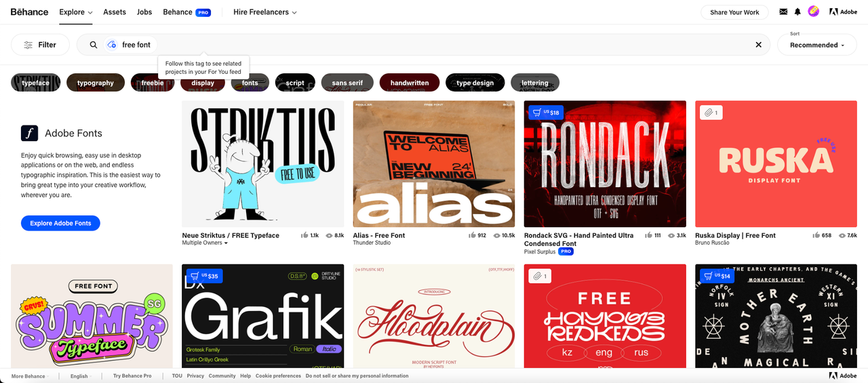Open the Behance home logo
868x383 pixels.
[x=29, y=12]
